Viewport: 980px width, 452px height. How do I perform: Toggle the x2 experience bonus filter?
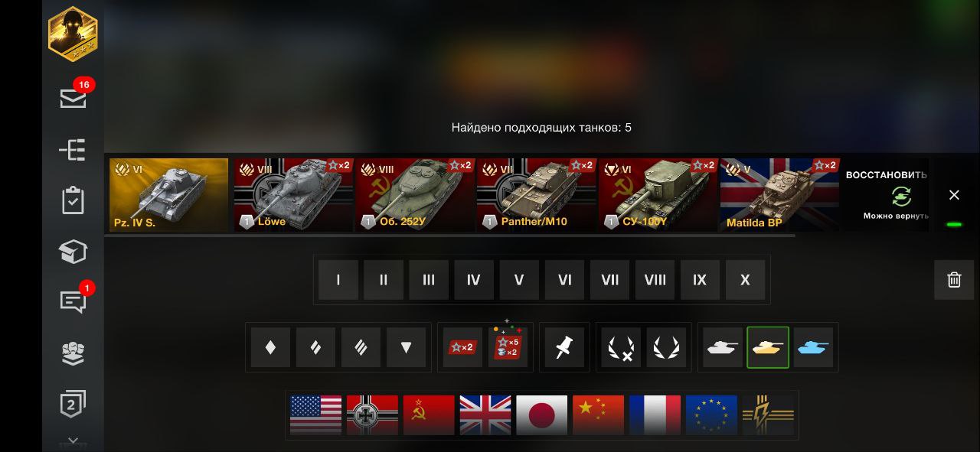[462, 347]
